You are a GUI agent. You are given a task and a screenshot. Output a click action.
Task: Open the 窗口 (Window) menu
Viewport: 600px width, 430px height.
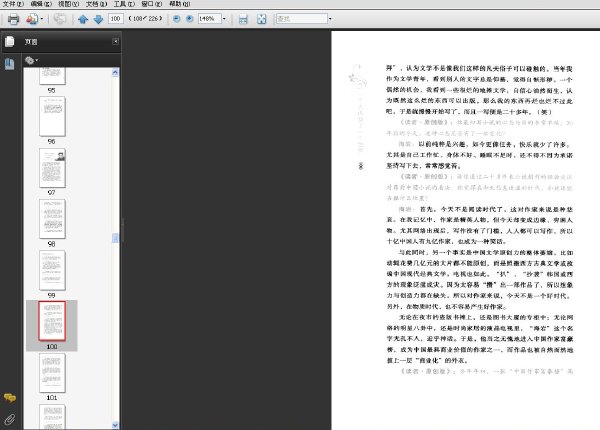pos(152,4)
